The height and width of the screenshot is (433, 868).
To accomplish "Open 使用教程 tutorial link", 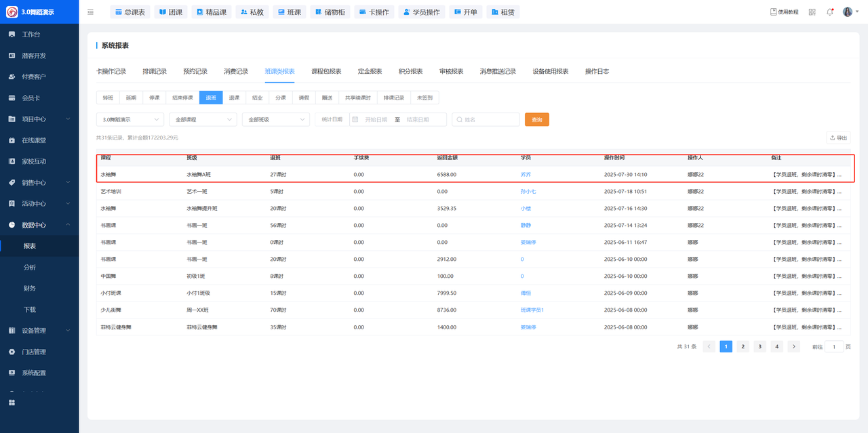I will (x=784, y=12).
